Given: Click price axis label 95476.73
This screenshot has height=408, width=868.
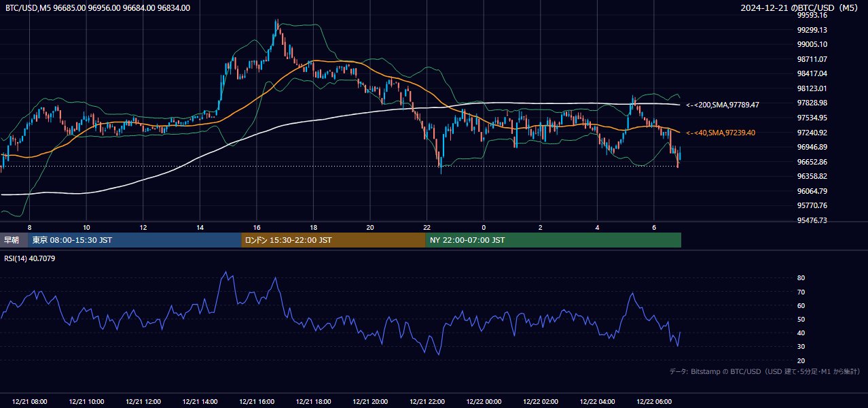Looking at the screenshot, I should click(812, 220).
